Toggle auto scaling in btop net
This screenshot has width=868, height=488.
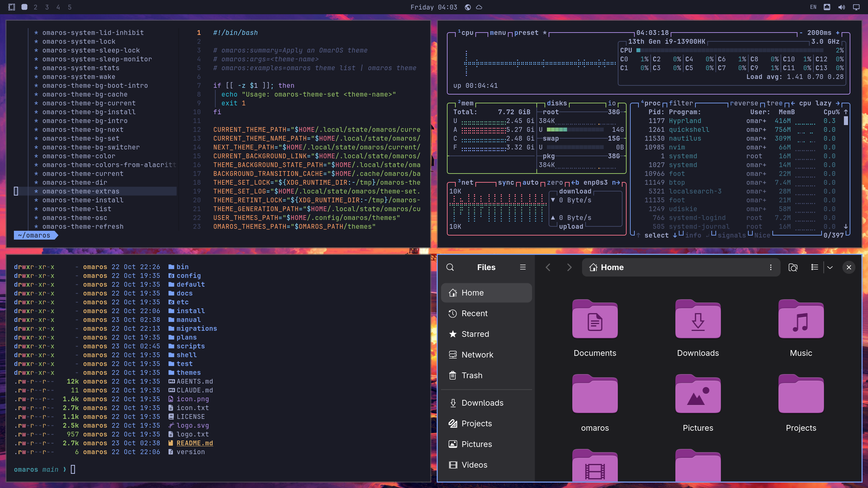pyautogui.click(x=530, y=182)
